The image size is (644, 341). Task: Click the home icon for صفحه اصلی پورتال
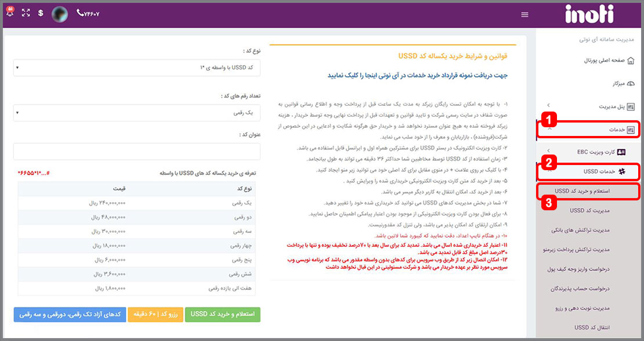(x=631, y=60)
